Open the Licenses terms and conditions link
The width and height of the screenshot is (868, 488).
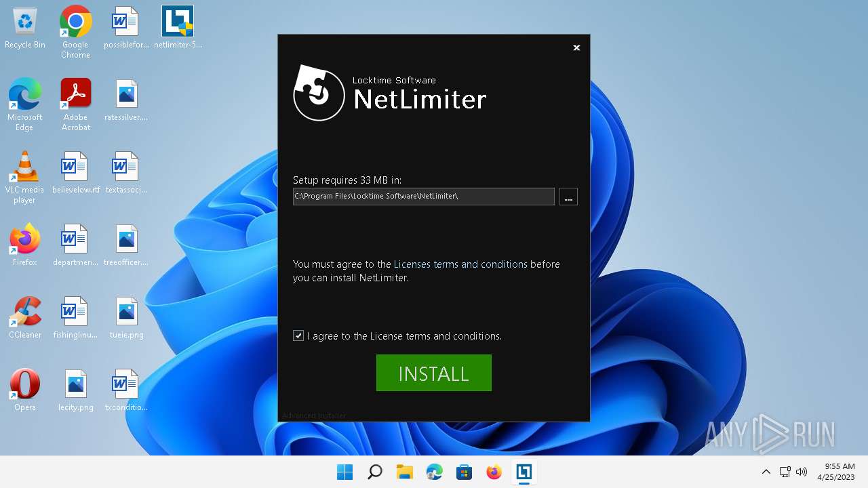click(x=460, y=264)
